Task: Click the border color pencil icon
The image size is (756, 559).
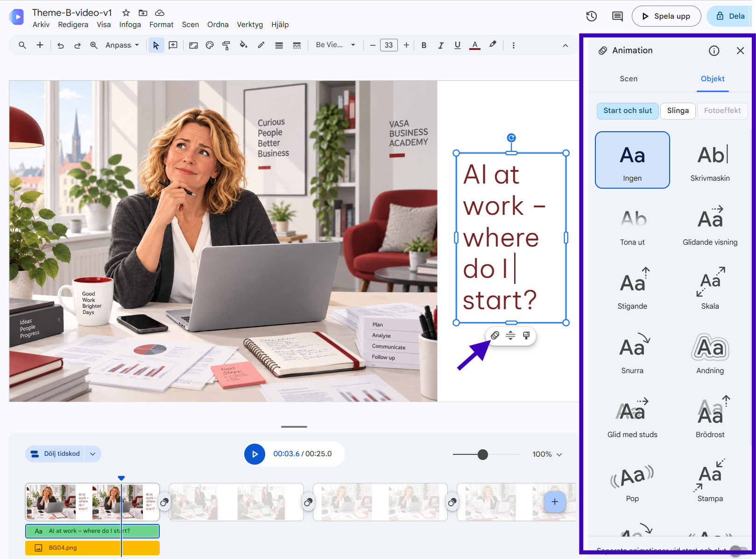Action: pyautogui.click(x=261, y=45)
